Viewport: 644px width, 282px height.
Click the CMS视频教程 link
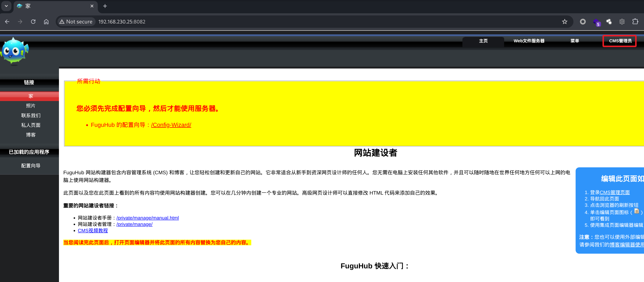click(93, 231)
